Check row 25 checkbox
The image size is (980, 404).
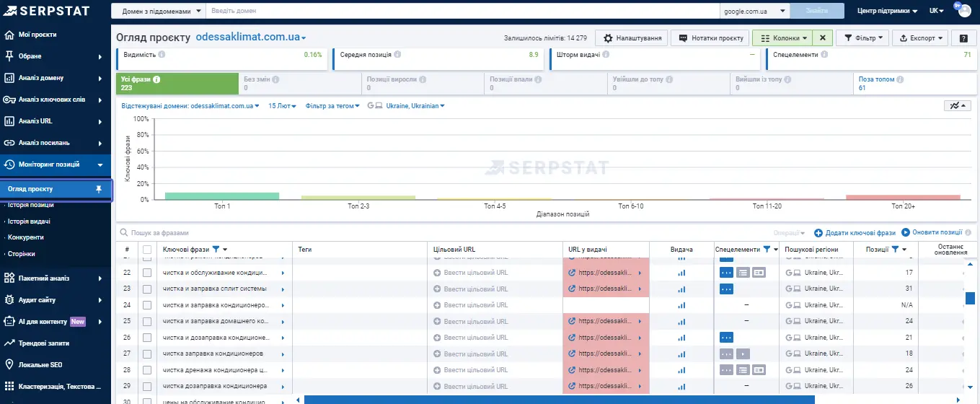click(148, 321)
